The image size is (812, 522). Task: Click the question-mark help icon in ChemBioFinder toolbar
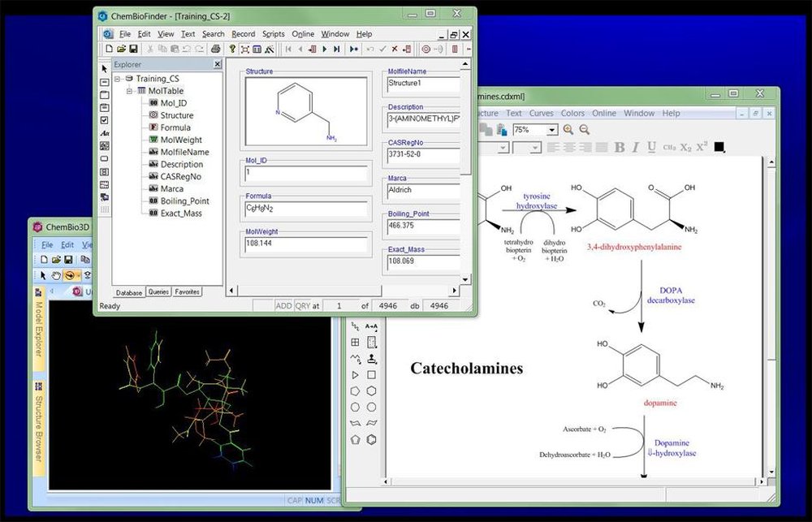(232, 50)
